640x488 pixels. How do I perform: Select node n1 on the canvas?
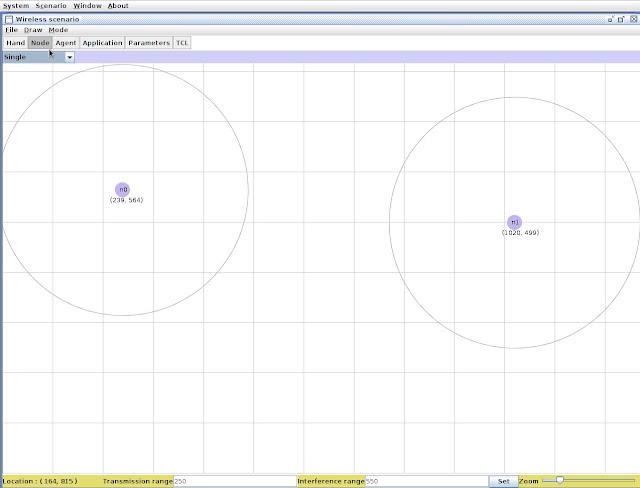(x=514, y=222)
